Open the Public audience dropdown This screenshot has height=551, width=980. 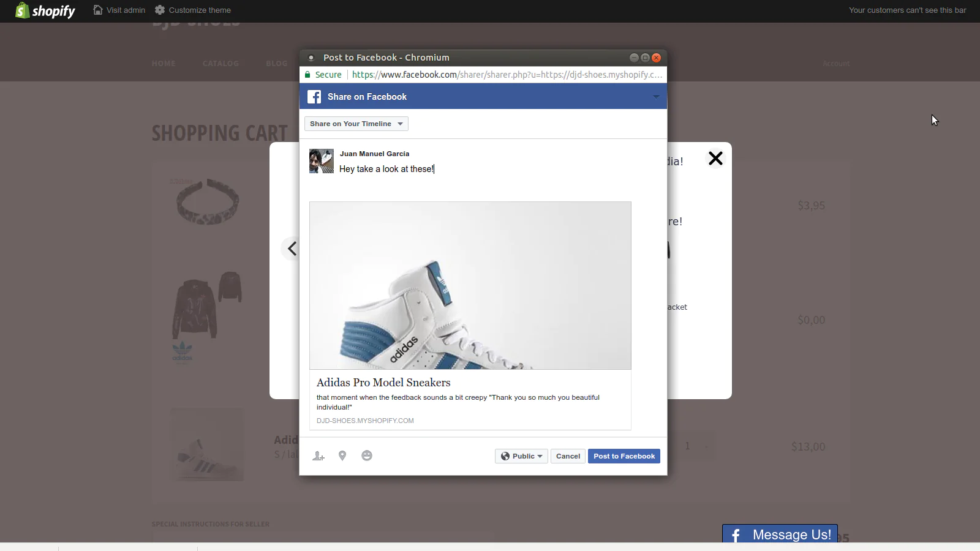(x=521, y=456)
